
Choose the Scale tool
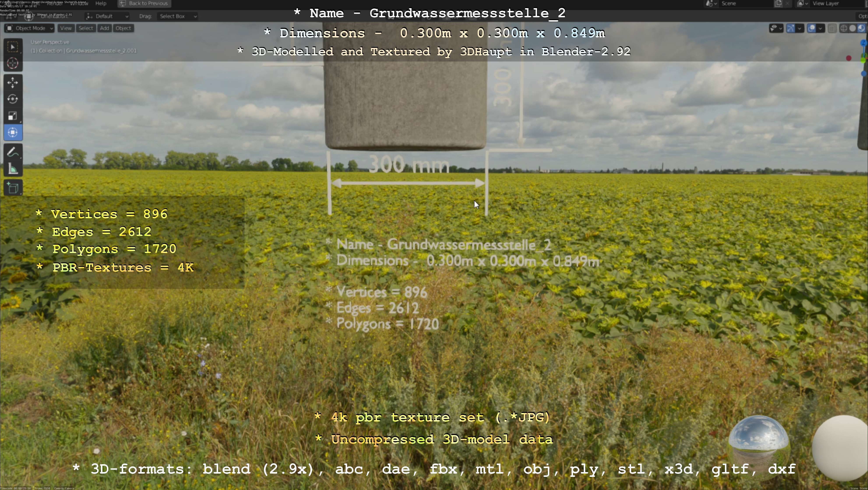point(13,116)
